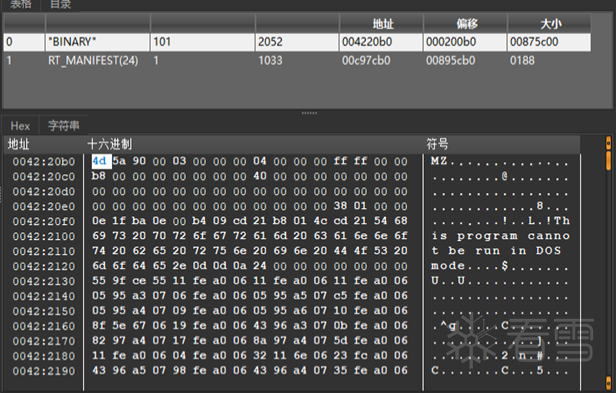The image size is (616, 393).
Task: Open the 目录 tab
Action: (60, 5)
